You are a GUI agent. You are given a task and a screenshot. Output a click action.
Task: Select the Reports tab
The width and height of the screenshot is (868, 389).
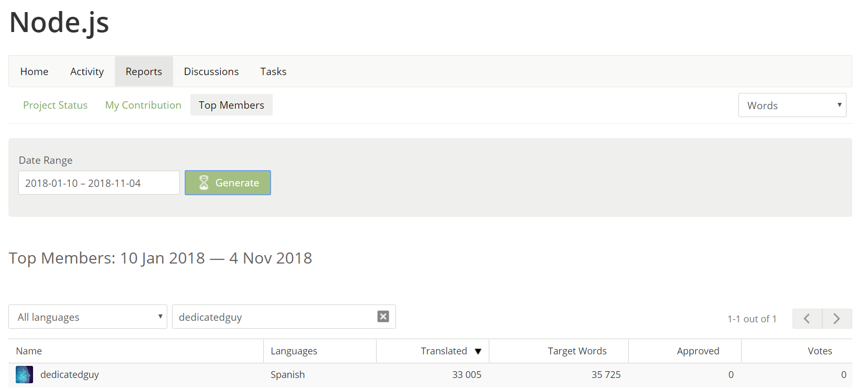coord(144,71)
